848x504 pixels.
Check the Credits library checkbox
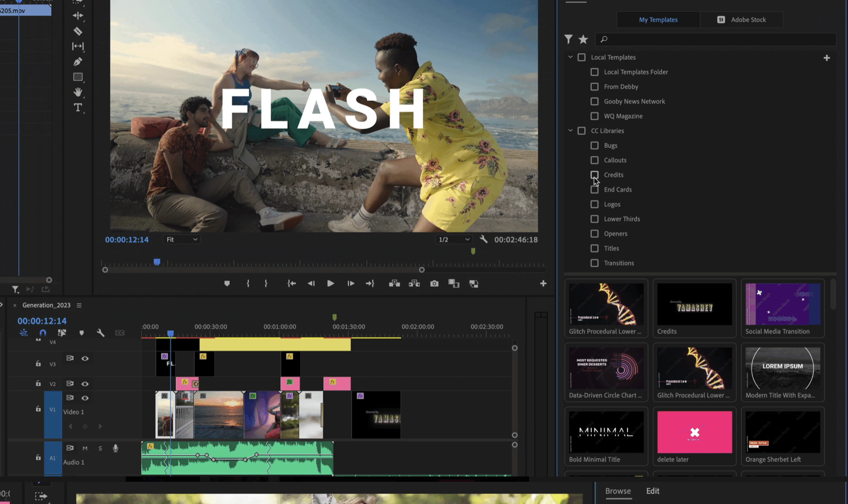(x=594, y=175)
